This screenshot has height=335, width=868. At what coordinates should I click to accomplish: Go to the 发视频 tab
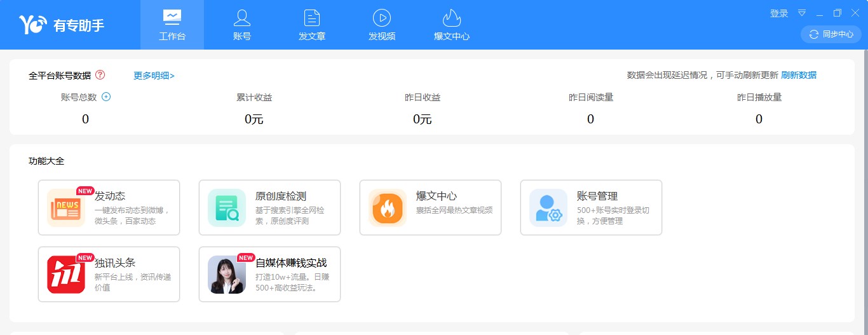[x=382, y=25]
